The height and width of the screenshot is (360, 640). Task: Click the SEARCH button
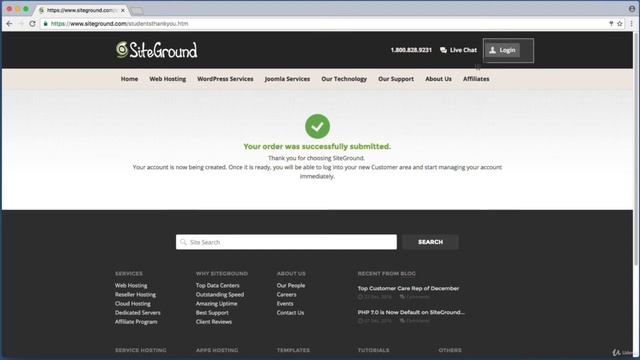click(430, 242)
